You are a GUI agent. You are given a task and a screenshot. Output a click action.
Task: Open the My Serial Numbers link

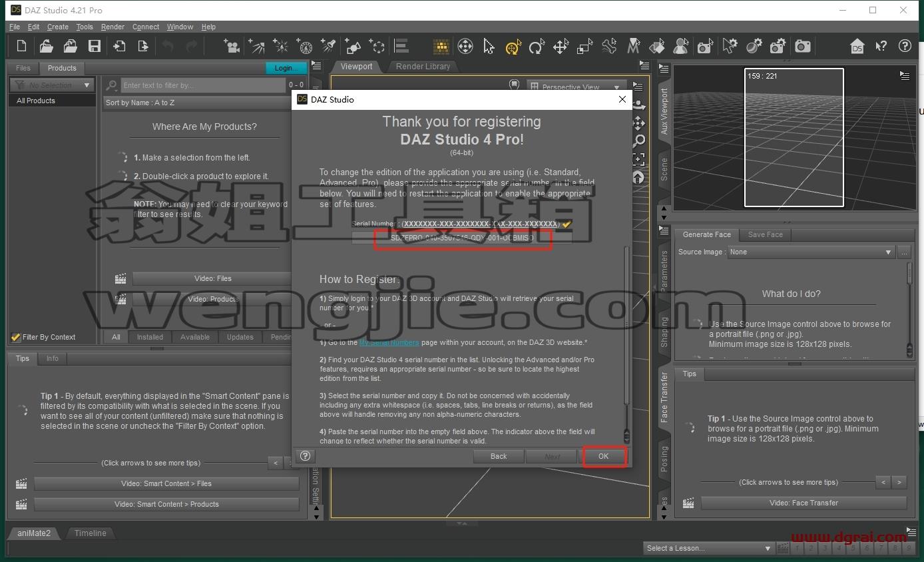(389, 342)
